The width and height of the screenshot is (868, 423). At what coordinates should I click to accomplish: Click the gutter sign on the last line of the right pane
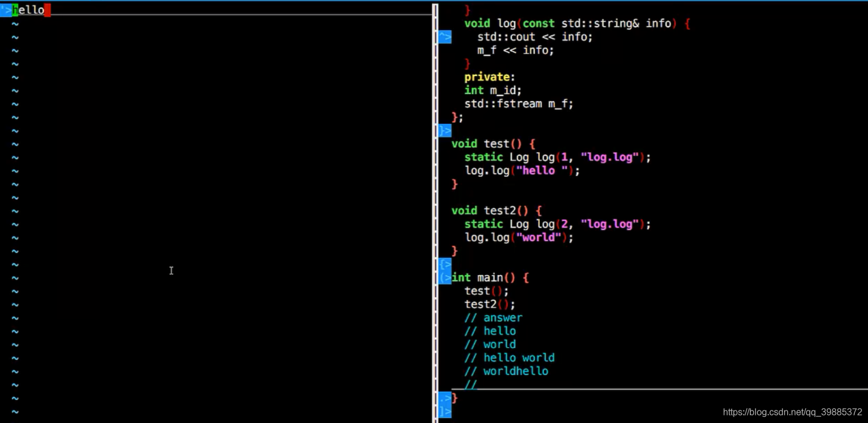point(445,411)
